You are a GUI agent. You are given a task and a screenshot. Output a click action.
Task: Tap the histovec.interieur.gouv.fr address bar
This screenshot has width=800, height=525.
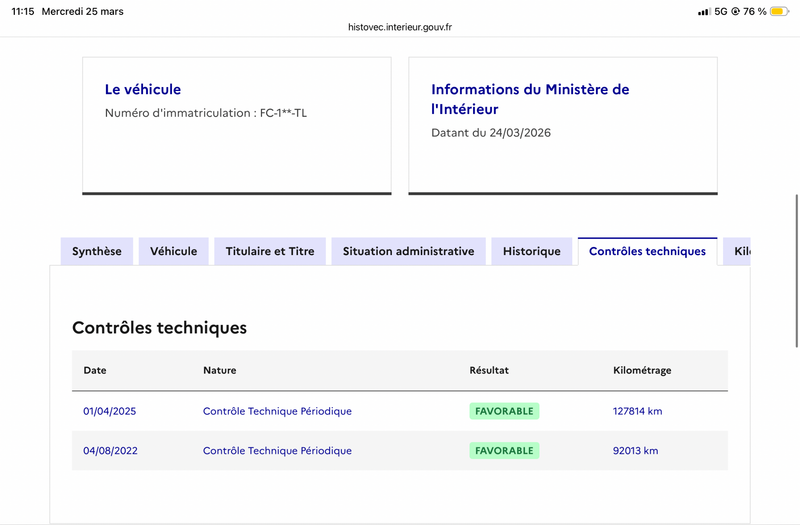[400, 27]
